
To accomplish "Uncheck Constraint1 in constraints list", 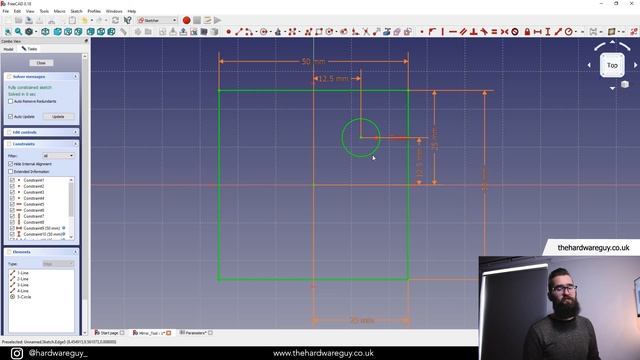I will coord(12,180).
